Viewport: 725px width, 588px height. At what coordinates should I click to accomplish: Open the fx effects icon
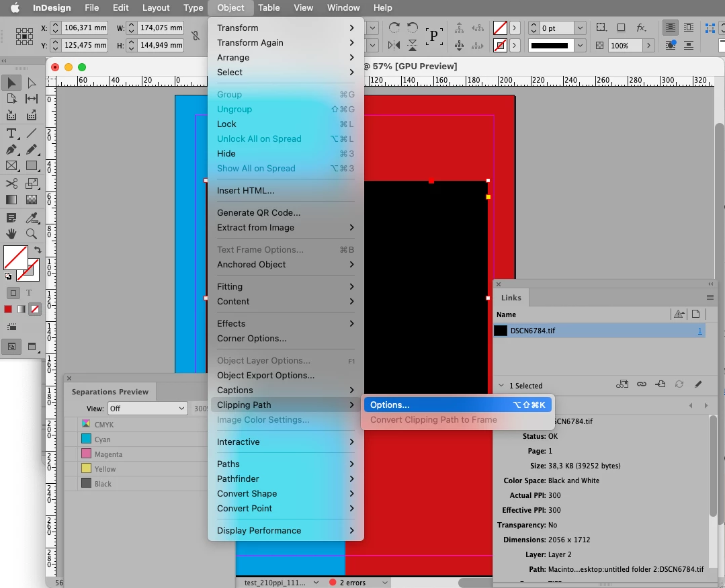[x=641, y=28]
